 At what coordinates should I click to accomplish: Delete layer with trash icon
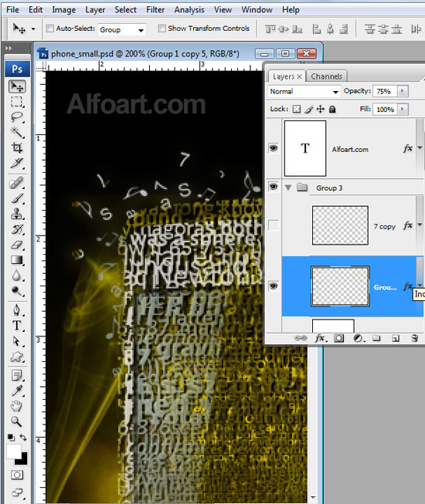pos(414,338)
